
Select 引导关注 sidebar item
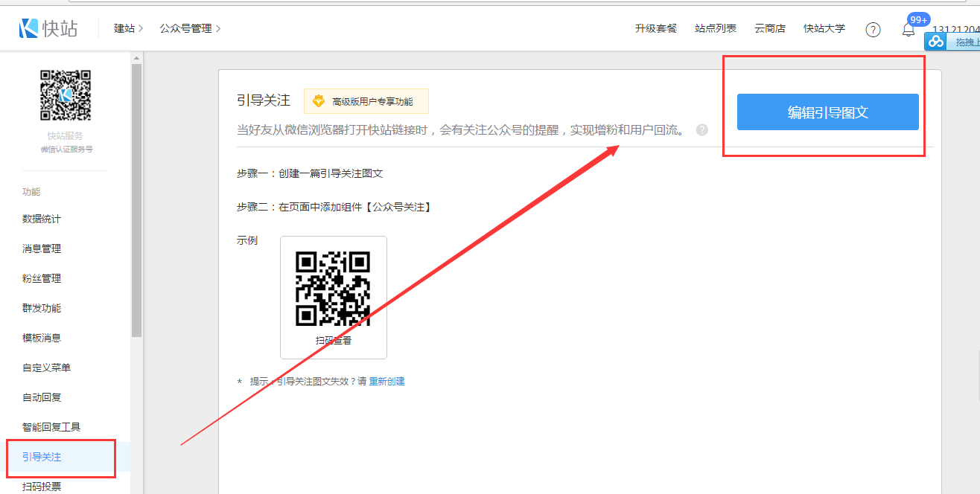[x=42, y=457]
